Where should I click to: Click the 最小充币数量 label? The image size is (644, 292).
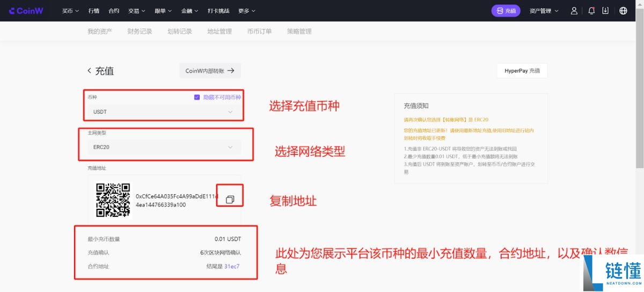pyautogui.click(x=104, y=239)
